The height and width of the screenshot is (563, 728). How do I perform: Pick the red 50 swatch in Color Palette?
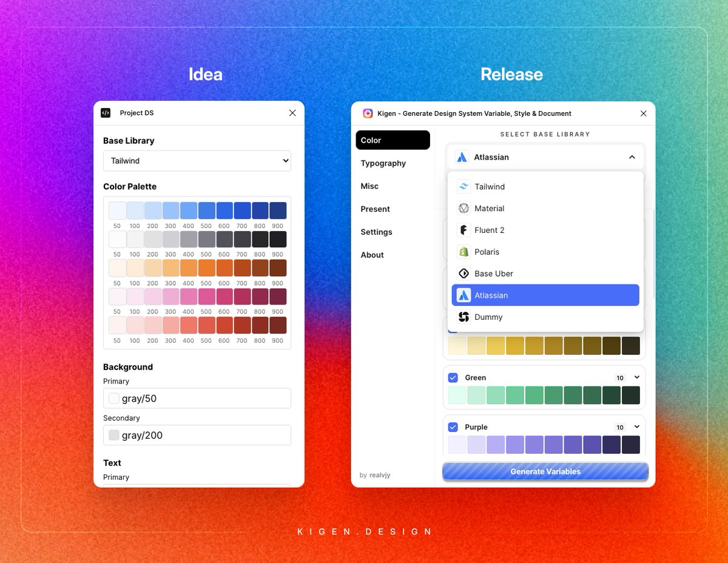click(117, 325)
